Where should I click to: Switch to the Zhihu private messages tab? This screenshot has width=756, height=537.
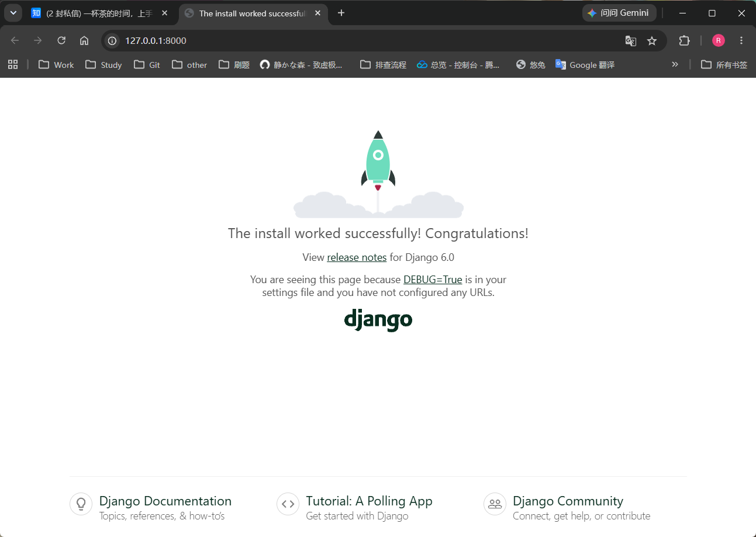(99, 13)
